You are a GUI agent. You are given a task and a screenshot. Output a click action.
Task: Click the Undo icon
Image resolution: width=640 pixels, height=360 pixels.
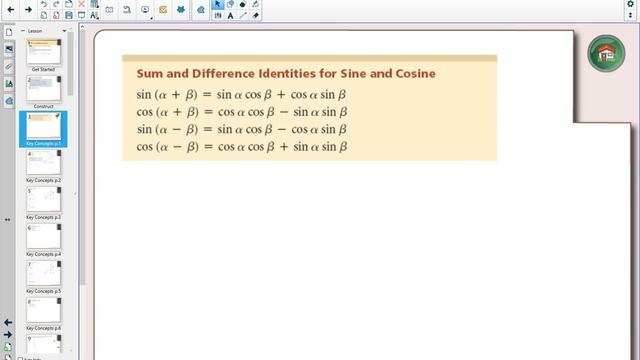44,4
